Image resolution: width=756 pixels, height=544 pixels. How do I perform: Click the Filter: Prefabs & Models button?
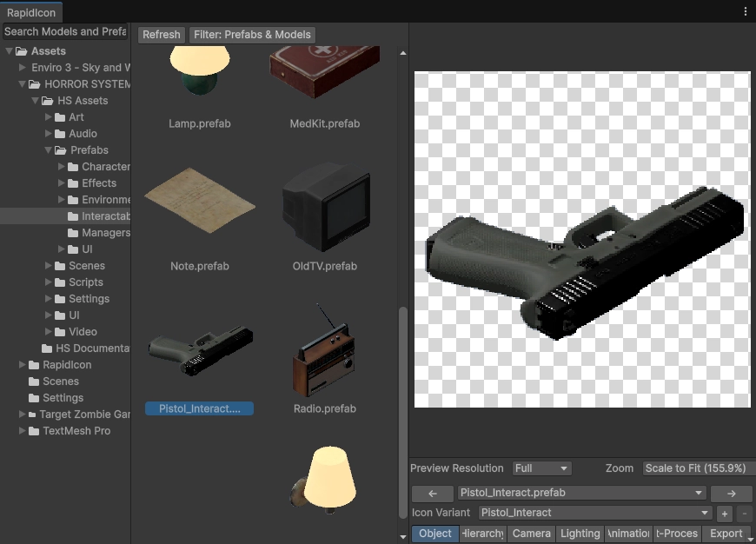(252, 35)
